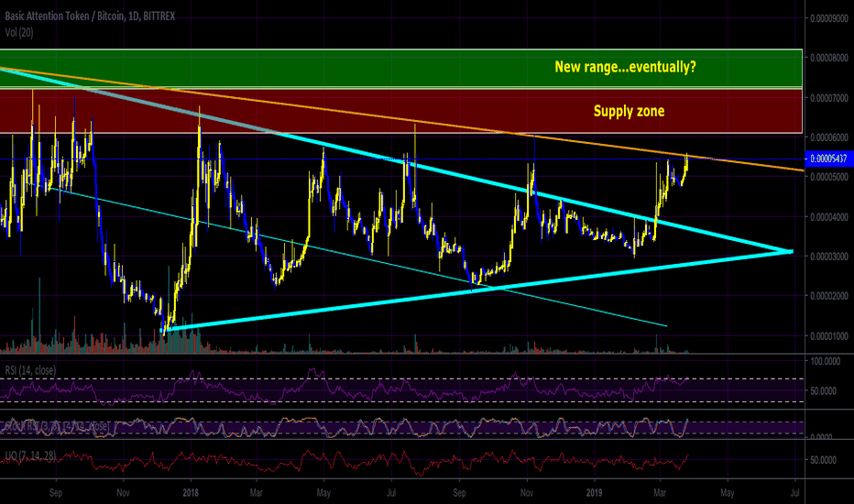The image size is (854, 504).
Task: Click the 50.0000 value on RSI pane axis
Action: [824, 390]
